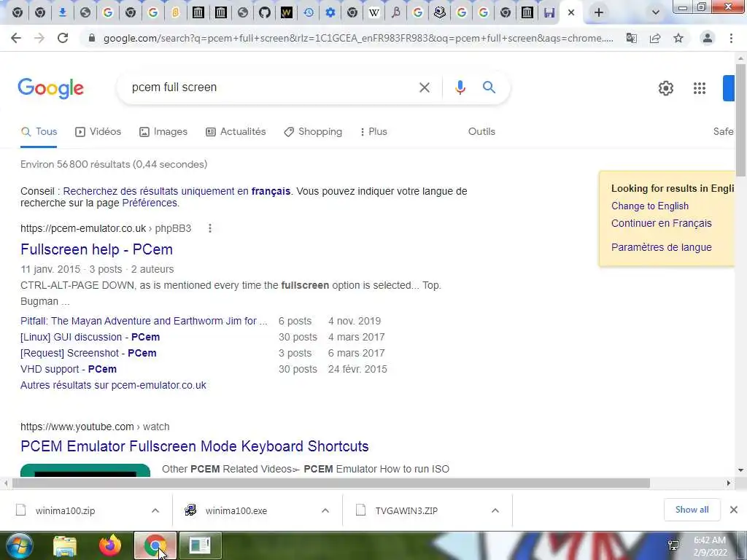Screen dimensions: 747x560
Task: Bookmark this page with the star icon
Action: (678, 38)
